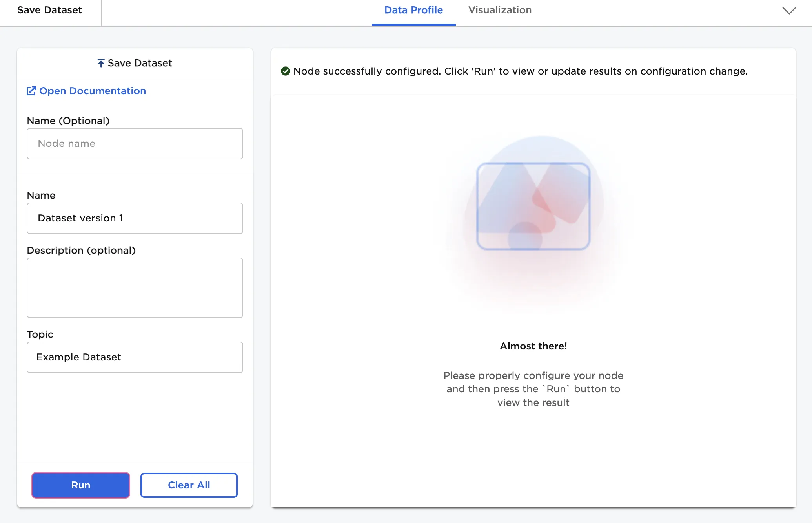Click the placeholder illustration in results panel
The width and height of the screenshot is (812, 523).
coord(533,207)
